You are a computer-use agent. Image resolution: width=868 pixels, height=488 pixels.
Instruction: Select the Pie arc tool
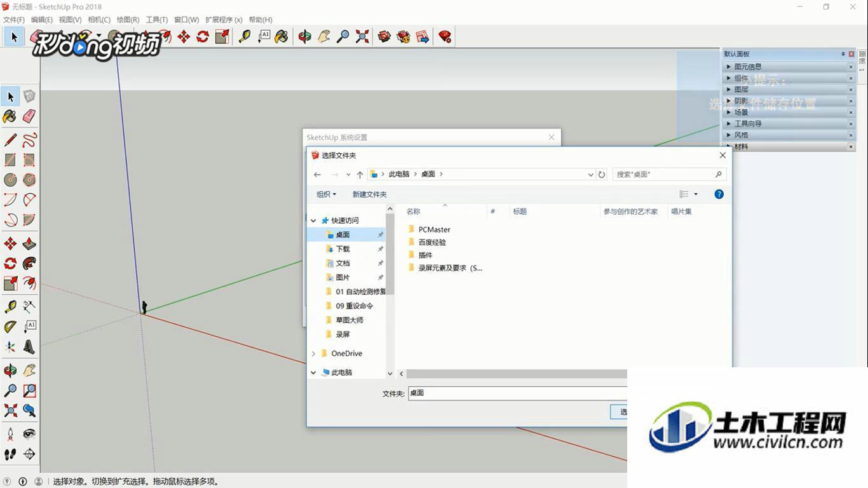tap(29, 220)
